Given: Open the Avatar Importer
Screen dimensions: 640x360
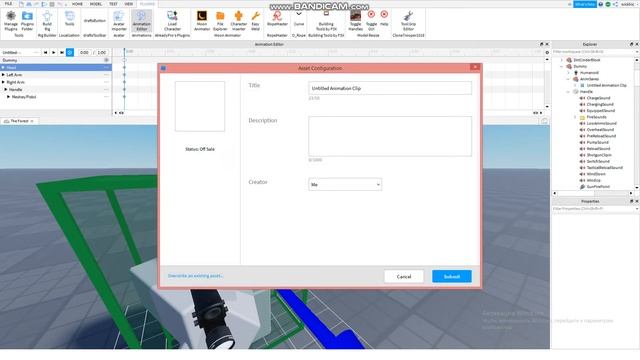Looking at the screenshot, I should (119, 21).
